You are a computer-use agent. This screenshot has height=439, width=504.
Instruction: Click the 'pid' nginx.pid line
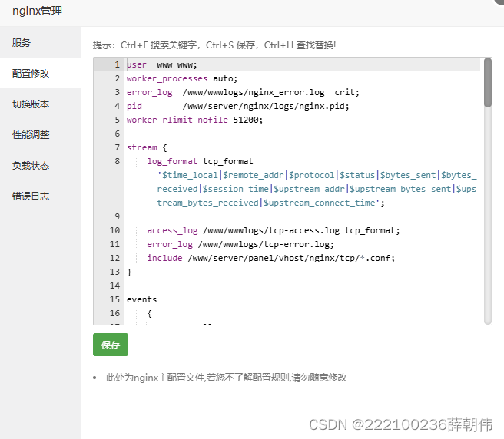point(237,106)
